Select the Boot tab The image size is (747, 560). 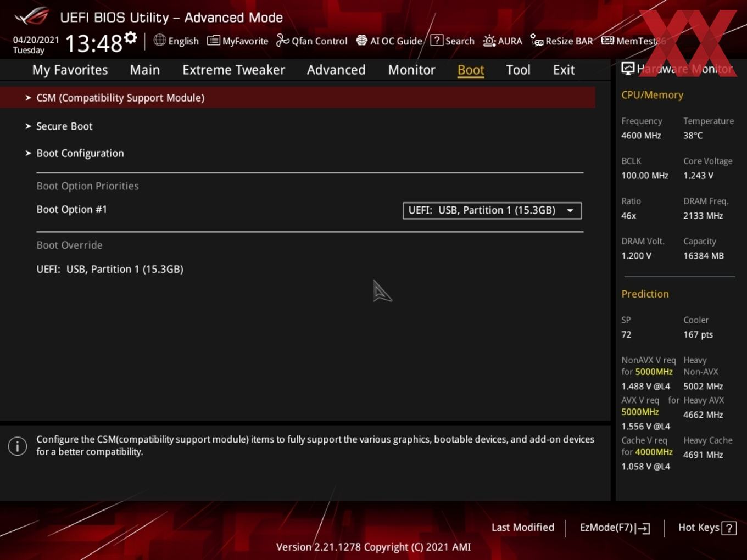tap(471, 70)
